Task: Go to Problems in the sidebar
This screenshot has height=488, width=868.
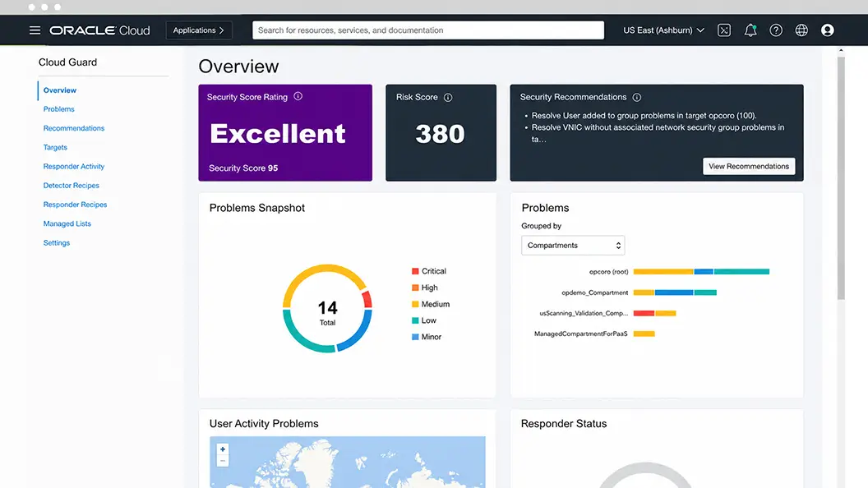Action: [58, 109]
